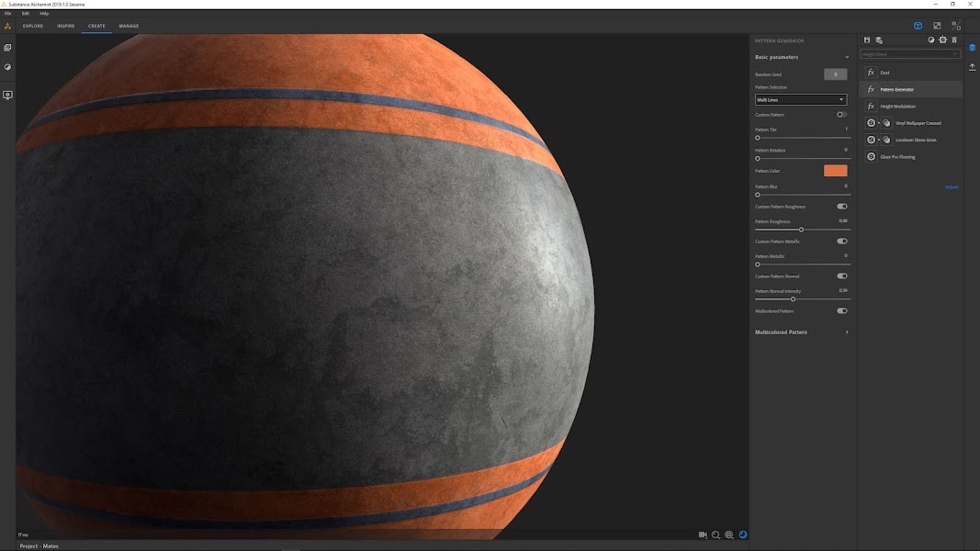Click the Project - Matos status label
The image size is (980, 551).
39,546
